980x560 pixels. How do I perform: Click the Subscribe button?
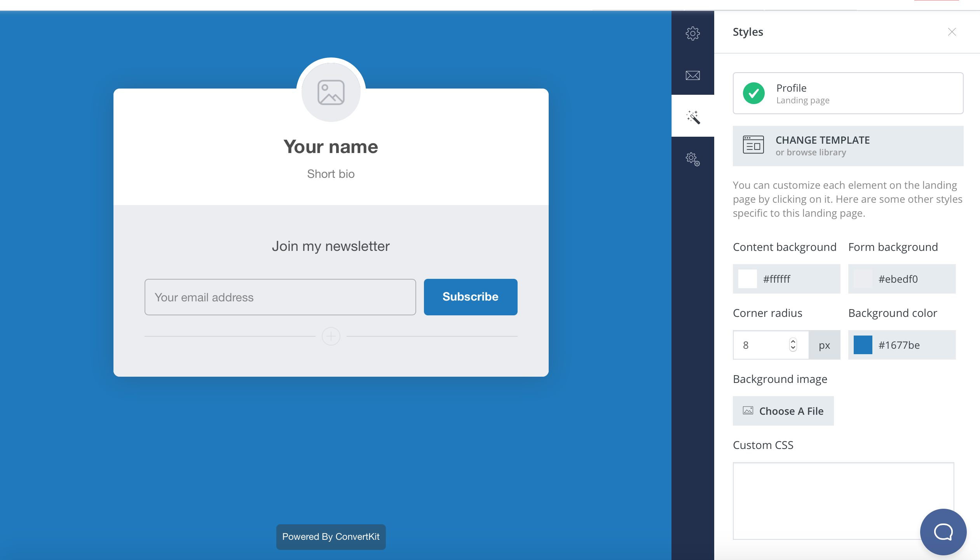click(x=470, y=297)
